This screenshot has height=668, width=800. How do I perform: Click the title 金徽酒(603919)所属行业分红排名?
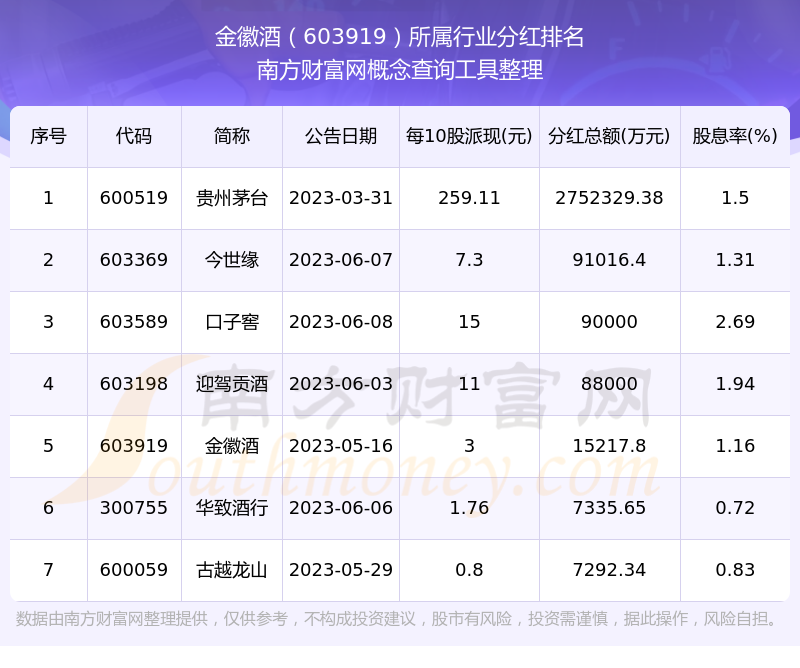pos(399,37)
